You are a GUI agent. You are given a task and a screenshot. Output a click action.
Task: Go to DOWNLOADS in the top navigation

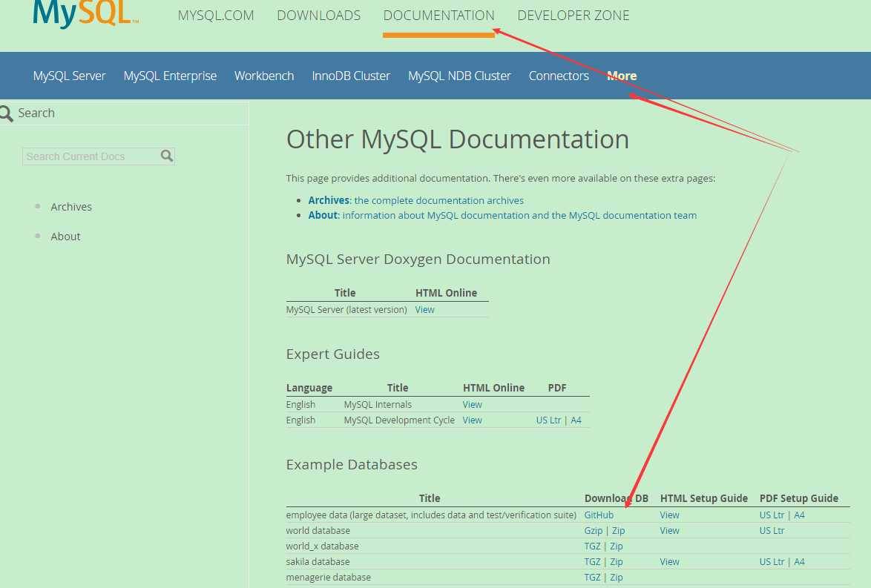(x=319, y=16)
